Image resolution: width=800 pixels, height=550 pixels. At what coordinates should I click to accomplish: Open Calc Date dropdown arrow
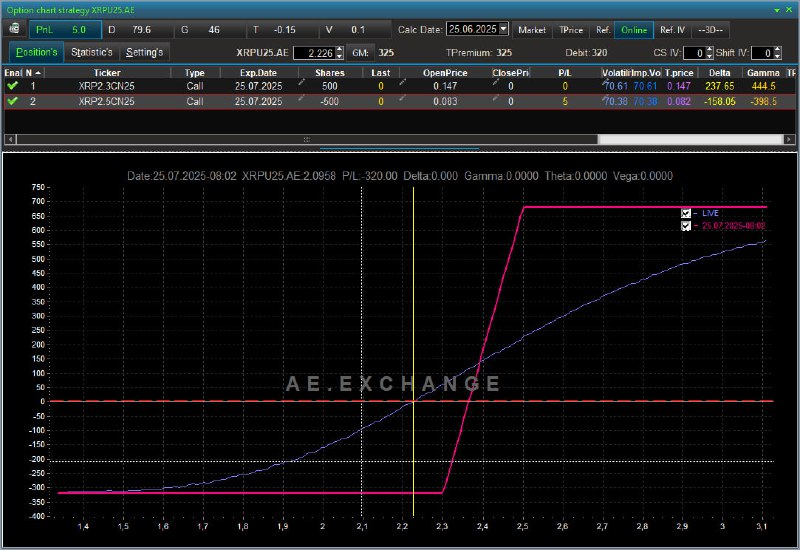pyautogui.click(x=504, y=29)
